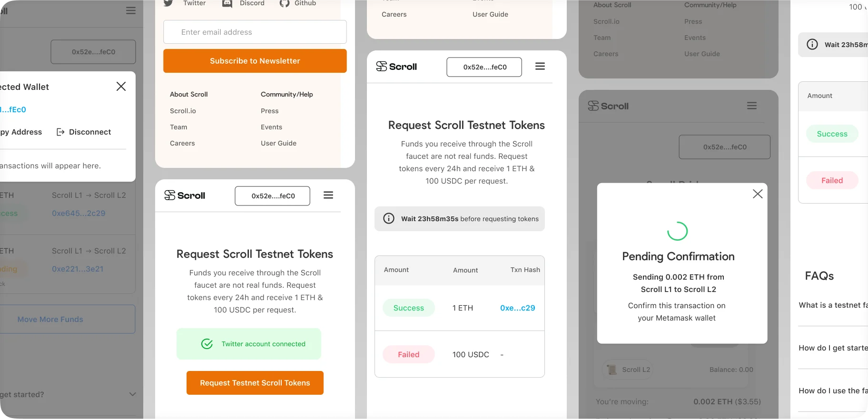Click wallet address button in dimmed bridge panel

724,147
